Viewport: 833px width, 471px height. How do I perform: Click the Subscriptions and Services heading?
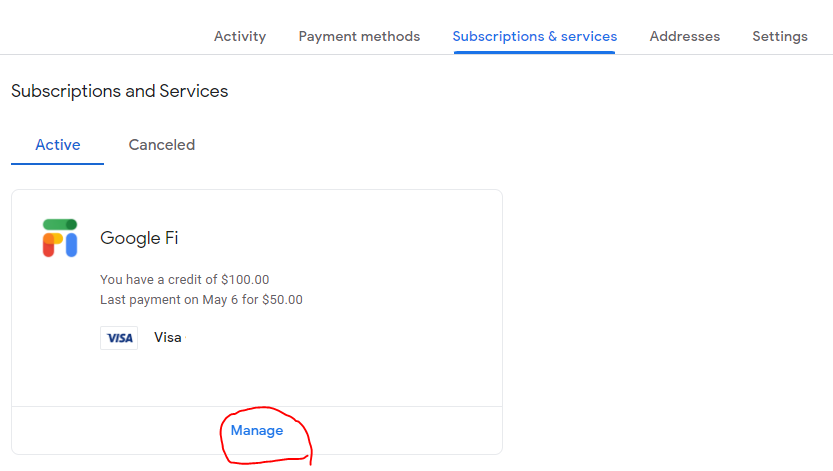120,91
